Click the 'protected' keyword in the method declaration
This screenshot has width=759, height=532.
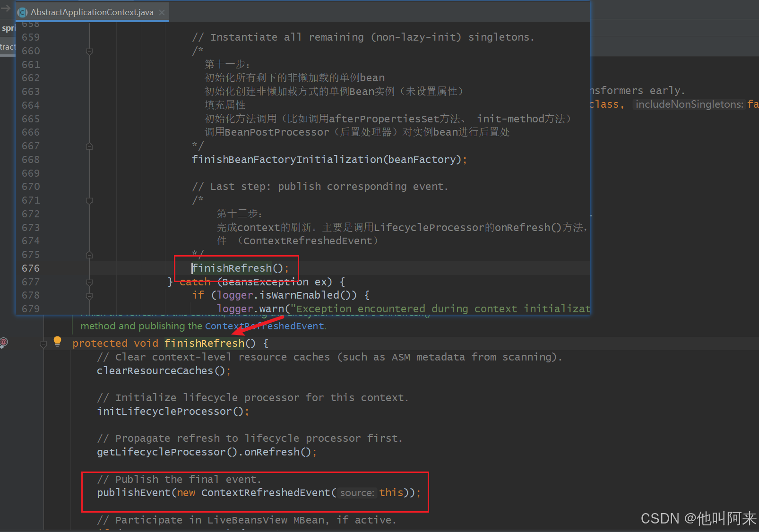point(100,343)
